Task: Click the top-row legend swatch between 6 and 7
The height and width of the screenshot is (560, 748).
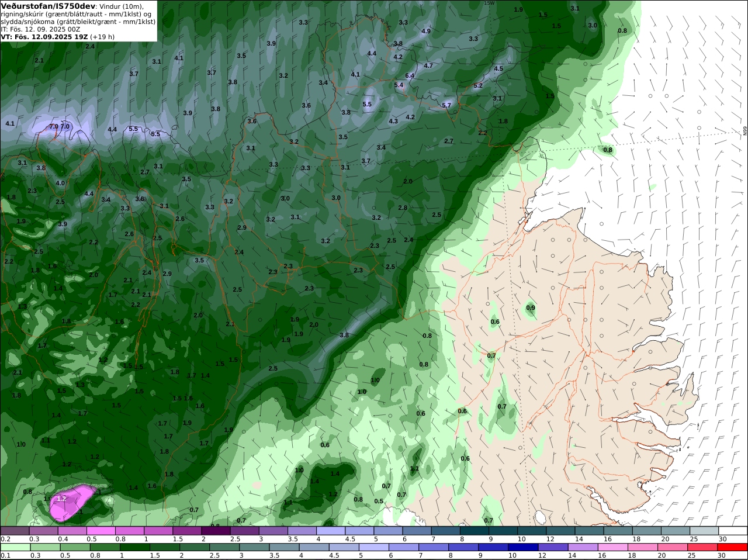Action: [416, 531]
